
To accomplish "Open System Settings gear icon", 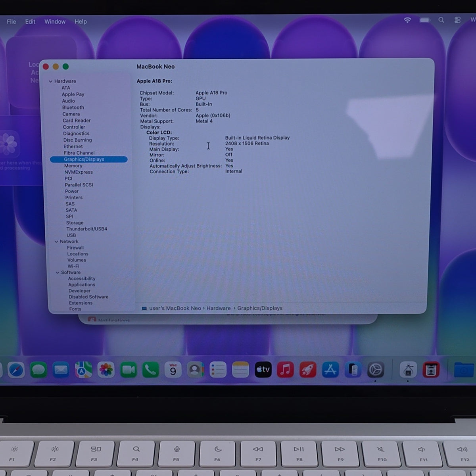I will (x=375, y=370).
